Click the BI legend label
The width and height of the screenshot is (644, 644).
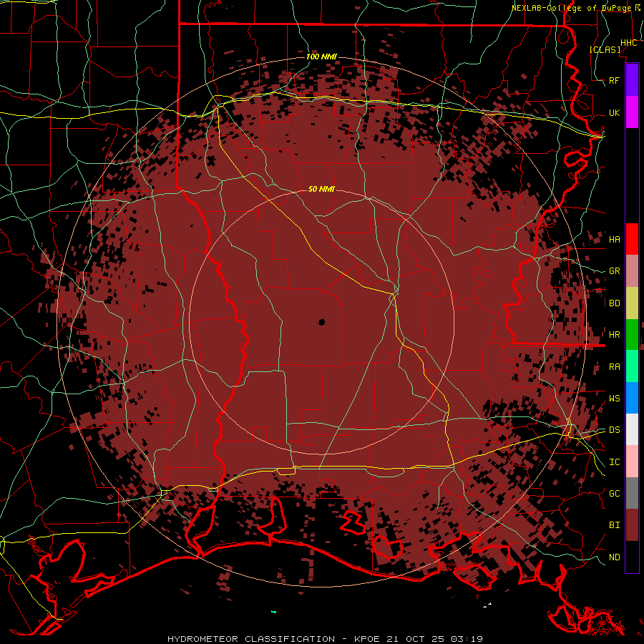point(615,525)
